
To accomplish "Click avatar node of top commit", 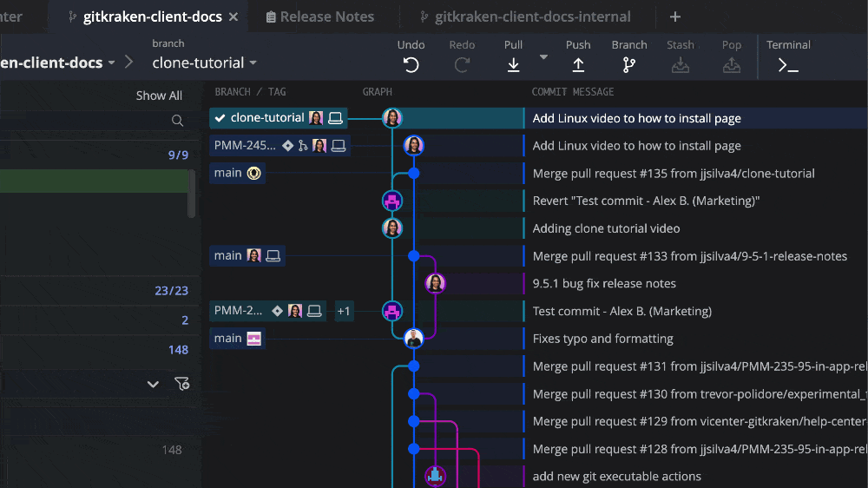I will tap(392, 118).
